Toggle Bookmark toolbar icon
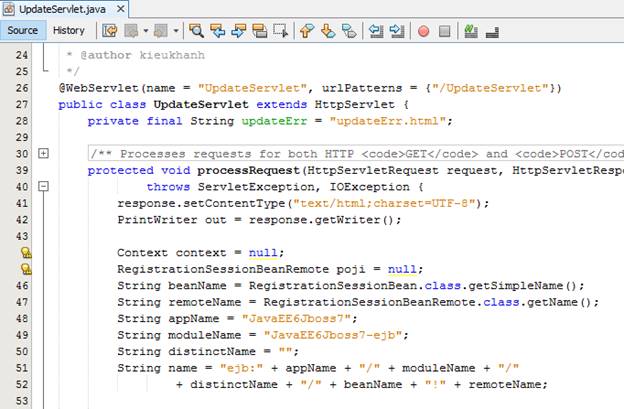624x409 pixels. (349, 31)
